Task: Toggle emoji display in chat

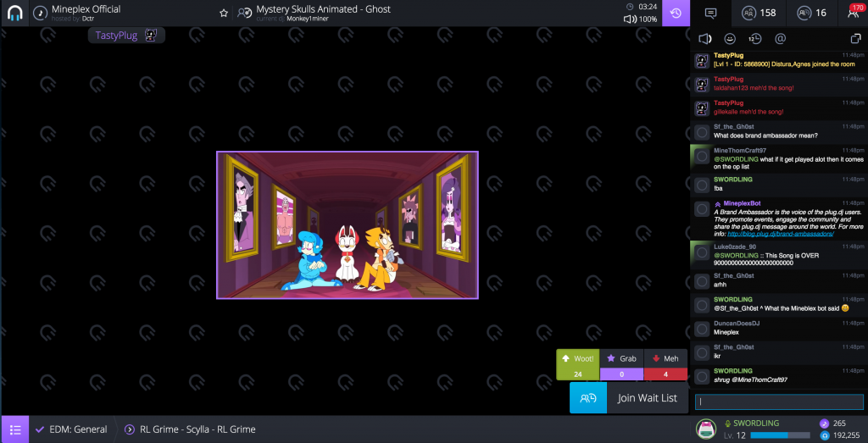Action: [x=730, y=39]
